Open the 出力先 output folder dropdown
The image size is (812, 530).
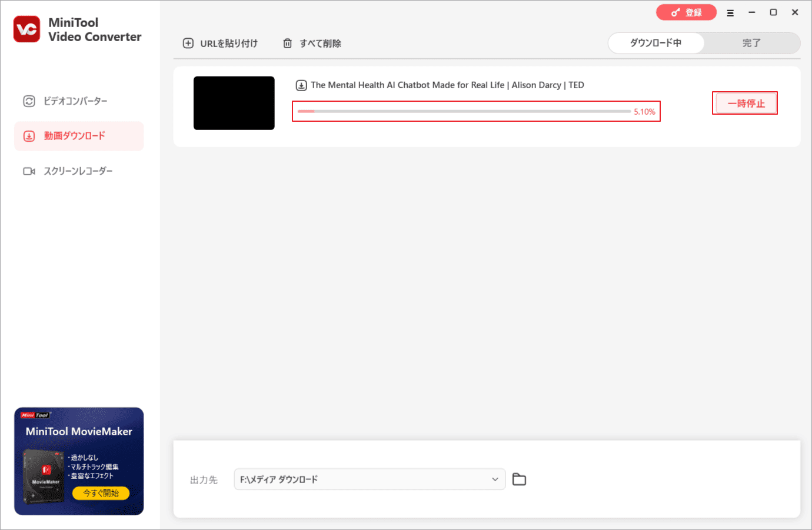point(370,479)
